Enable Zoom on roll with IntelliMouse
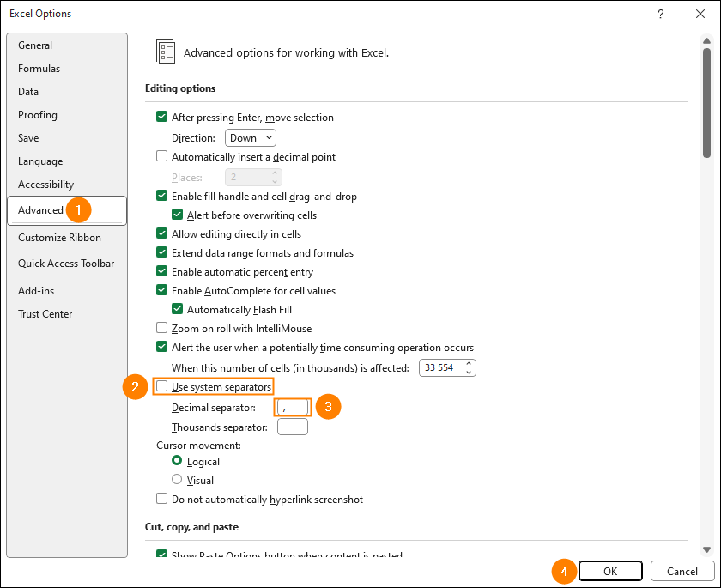721x588 pixels. pyautogui.click(x=161, y=327)
